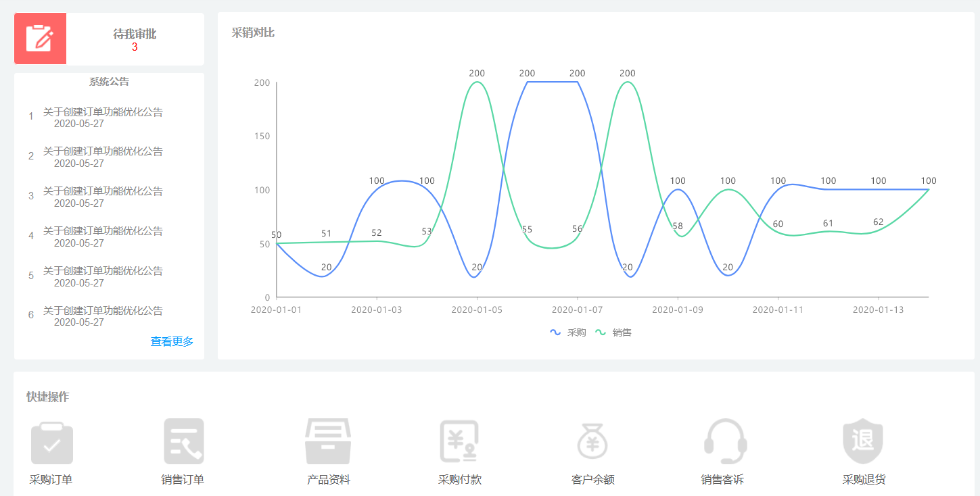Click the 客户余额 label text
Viewport: 980px width, 496px height.
[593, 480]
